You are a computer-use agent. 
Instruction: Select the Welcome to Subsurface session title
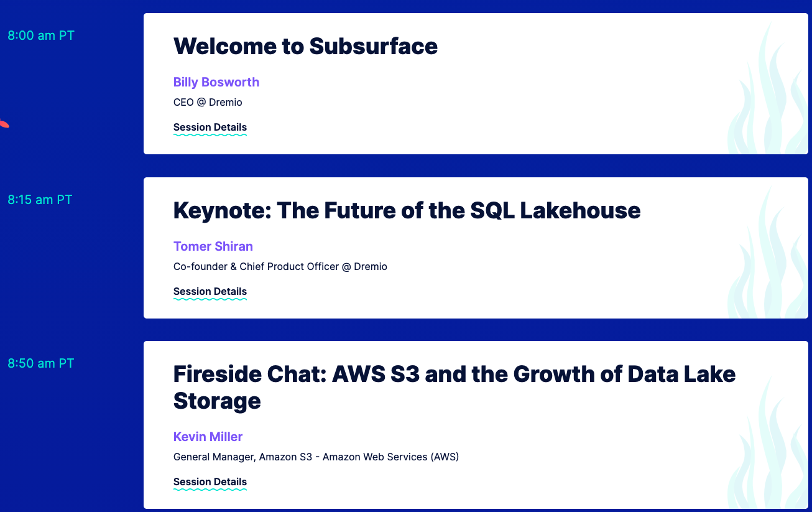point(305,46)
